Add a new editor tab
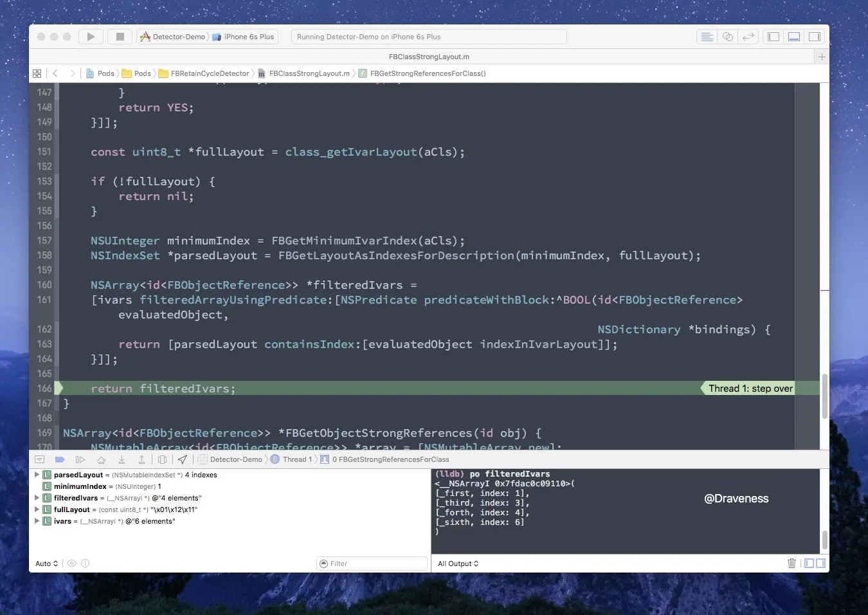 pos(822,57)
